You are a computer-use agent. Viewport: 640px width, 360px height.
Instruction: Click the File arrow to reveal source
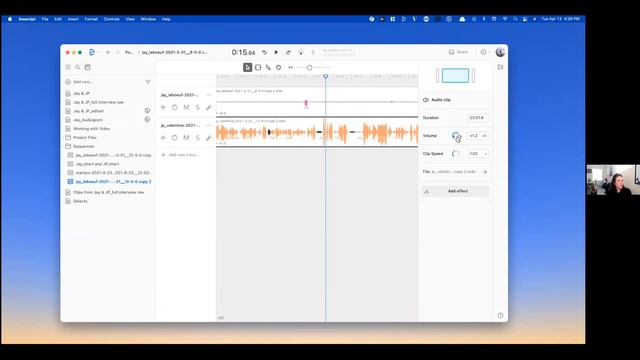[484, 172]
